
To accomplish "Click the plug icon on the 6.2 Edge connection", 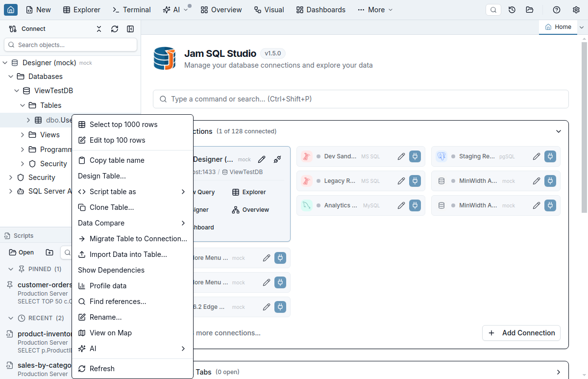I will pos(280,307).
